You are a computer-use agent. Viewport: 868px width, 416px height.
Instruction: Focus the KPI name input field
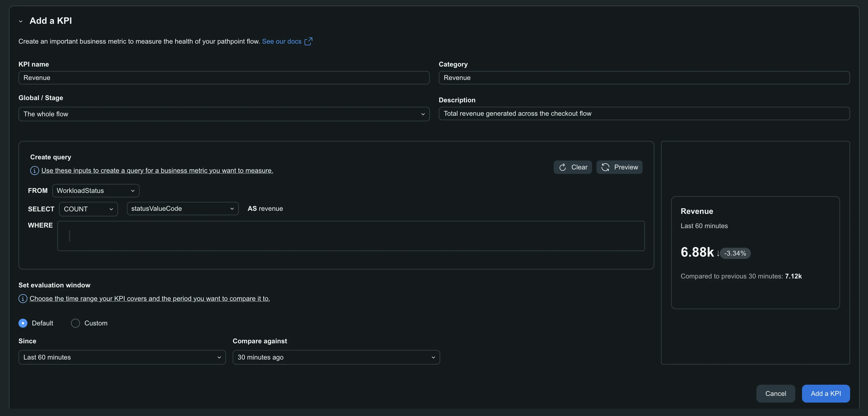coord(224,78)
